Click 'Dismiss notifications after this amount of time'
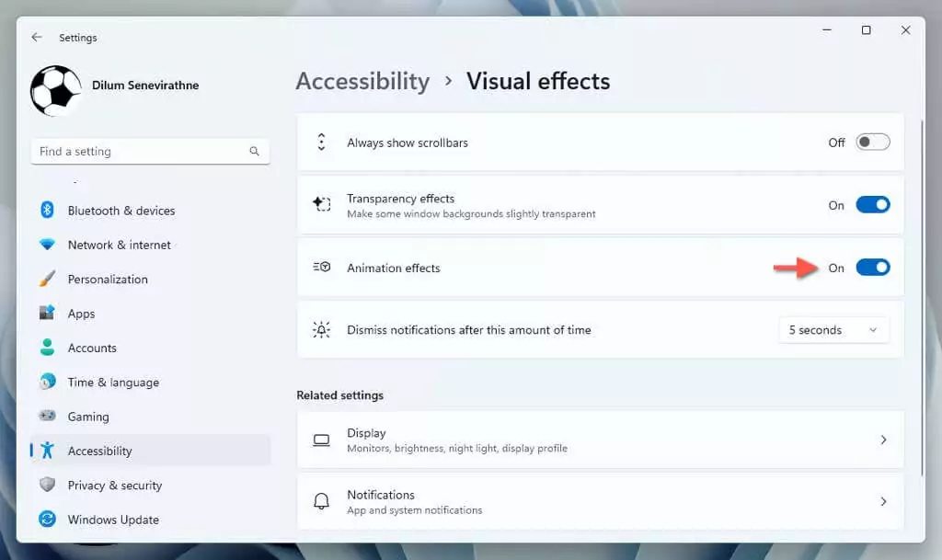The height and width of the screenshot is (560, 942). point(468,330)
